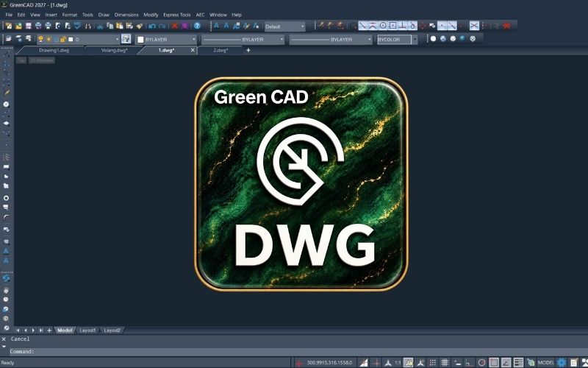Image resolution: width=588 pixels, height=368 pixels.
Task: Switch to the Volang.dwg tab
Action: point(115,50)
